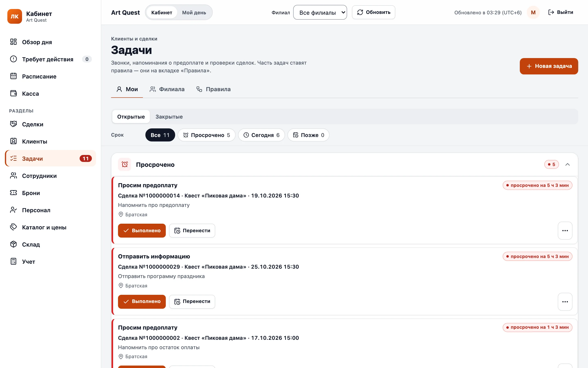Viewport: 588px width, 368px height.
Task: Open Клиенты section
Action: click(50, 141)
